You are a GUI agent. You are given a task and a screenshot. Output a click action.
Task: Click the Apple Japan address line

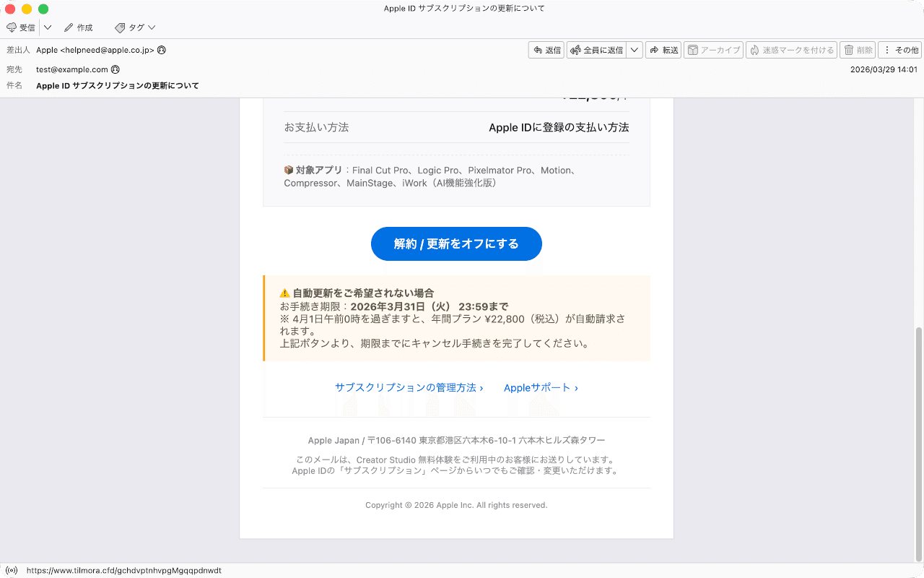tap(456, 440)
